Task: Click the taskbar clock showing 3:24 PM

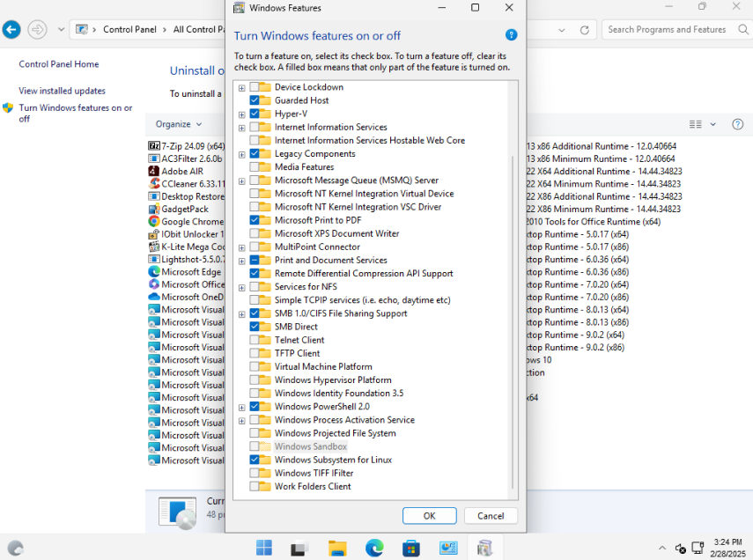Action: (x=727, y=548)
